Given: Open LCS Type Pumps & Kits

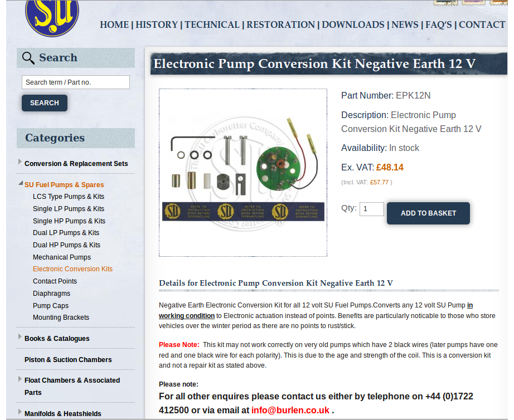Looking at the screenshot, I should pos(69,197).
